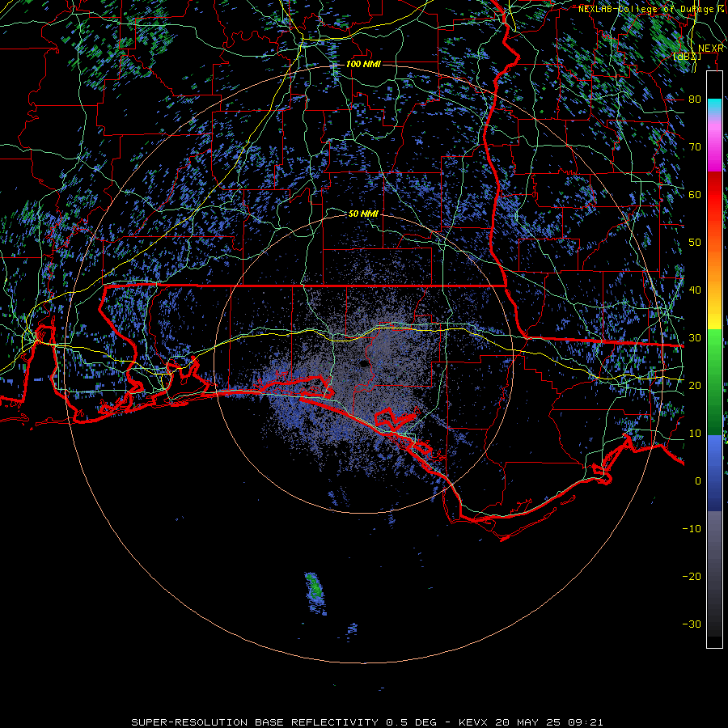Viewport: 728px width, 728px height.
Task: Click the 20 value on the dBZ scale
Action: (x=695, y=385)
